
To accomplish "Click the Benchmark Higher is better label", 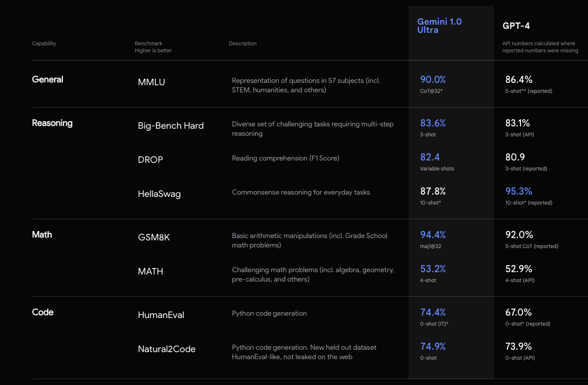I will [x=153, y=47].
